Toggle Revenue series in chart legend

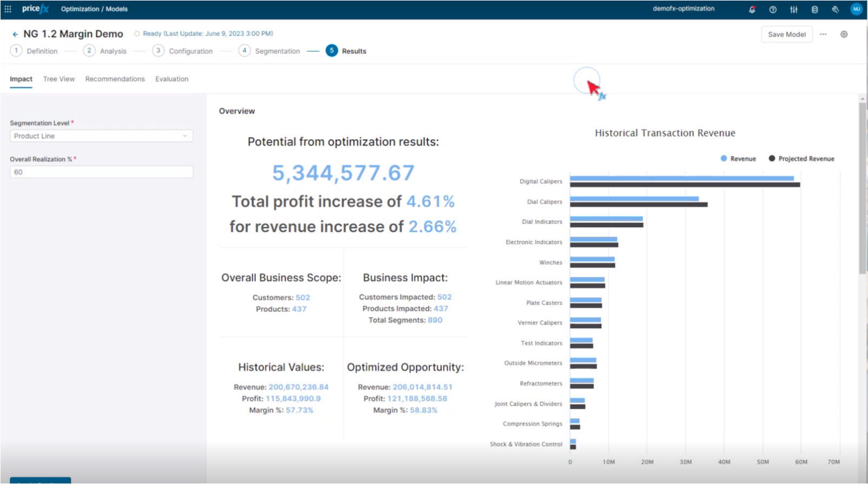click(738, 159)
